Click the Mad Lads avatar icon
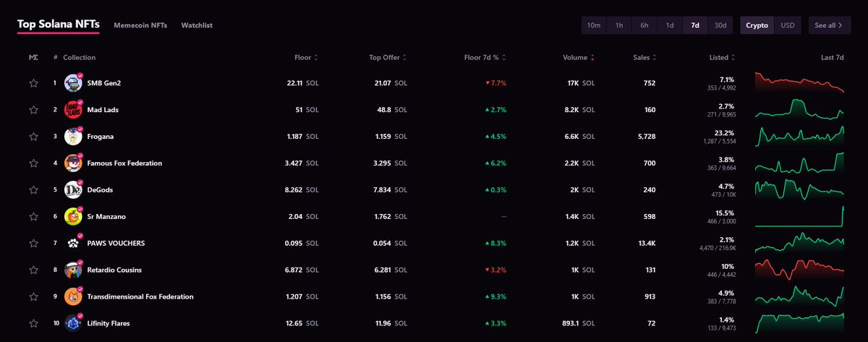Image resolution: width=868 pixels, height=342 pixels. [x=72, y=110]
